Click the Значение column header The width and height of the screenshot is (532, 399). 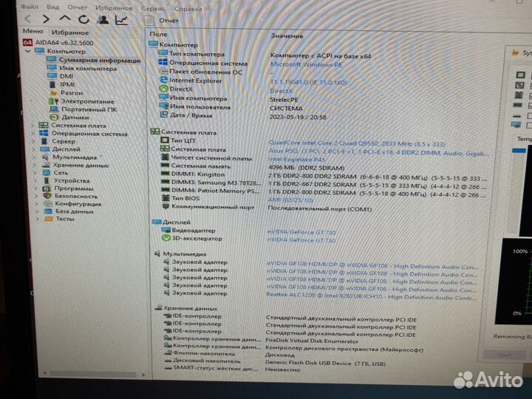(x=287, y=35)
